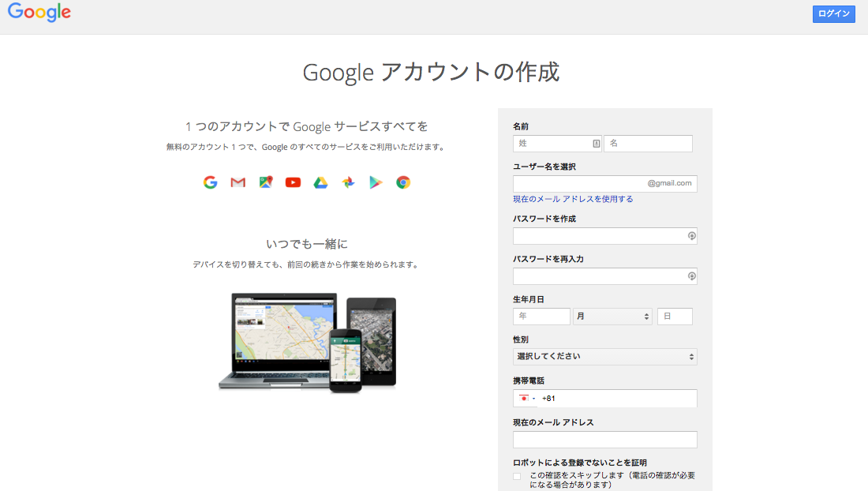This screenshot has width=868, height=491.
Task: Open the 月 month dropdown
Action: coord(612,316)
